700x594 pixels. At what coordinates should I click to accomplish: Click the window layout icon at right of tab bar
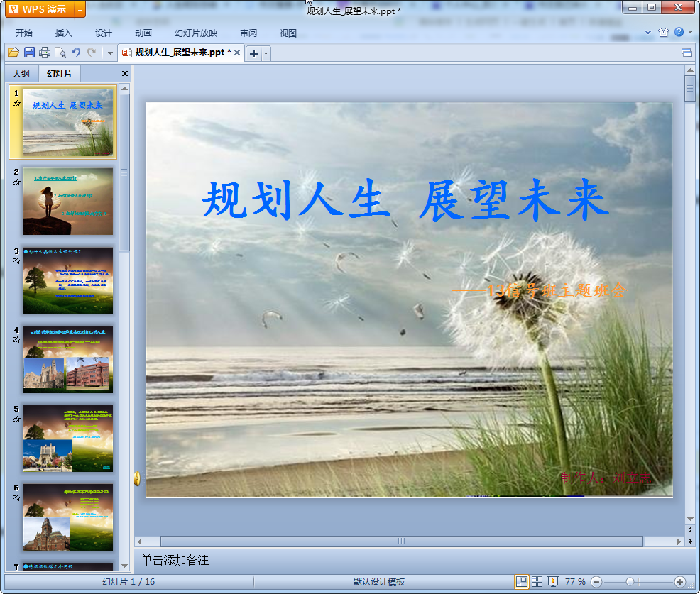687,53
